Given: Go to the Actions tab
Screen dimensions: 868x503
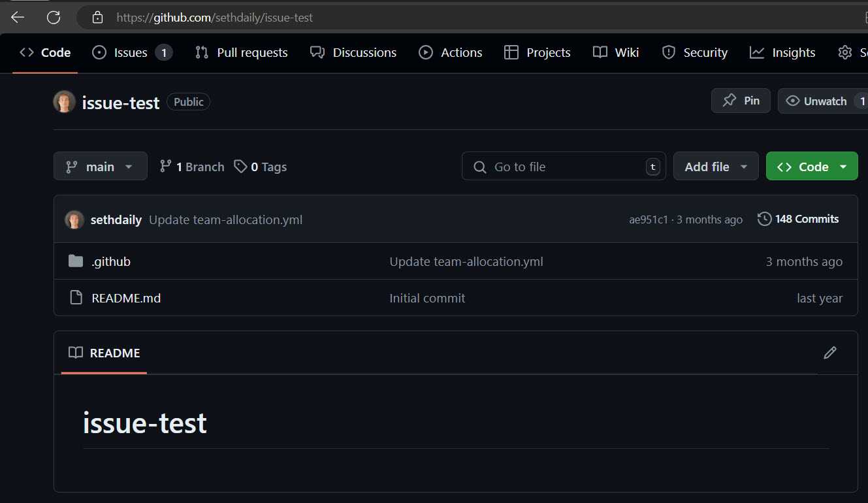Looking at the screenshot, I should (451, 53).
